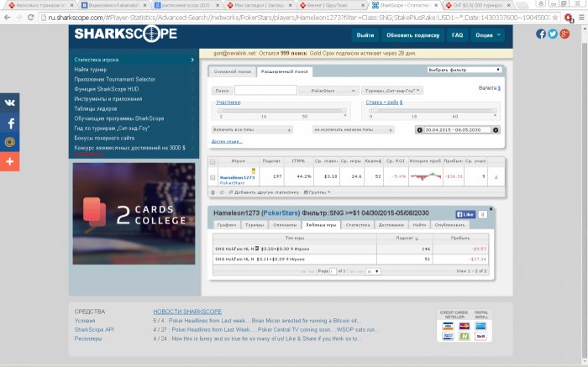Image resolution: width=588 pixels, height=367 pixels.
Task: Open the Twitter icon in page header
Action: [x=553, y=34]
